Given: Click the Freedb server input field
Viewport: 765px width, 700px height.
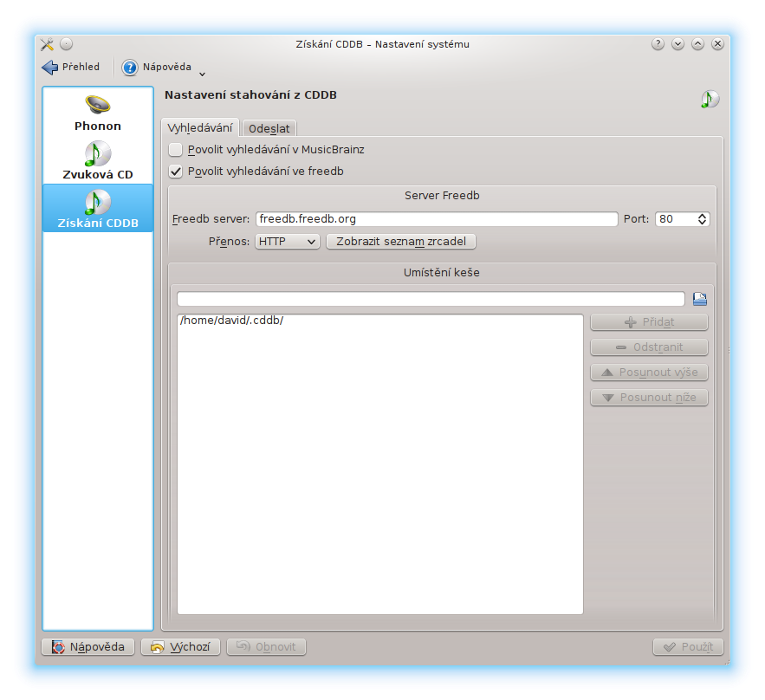Looking at the screenshot, I should point(437,219).
